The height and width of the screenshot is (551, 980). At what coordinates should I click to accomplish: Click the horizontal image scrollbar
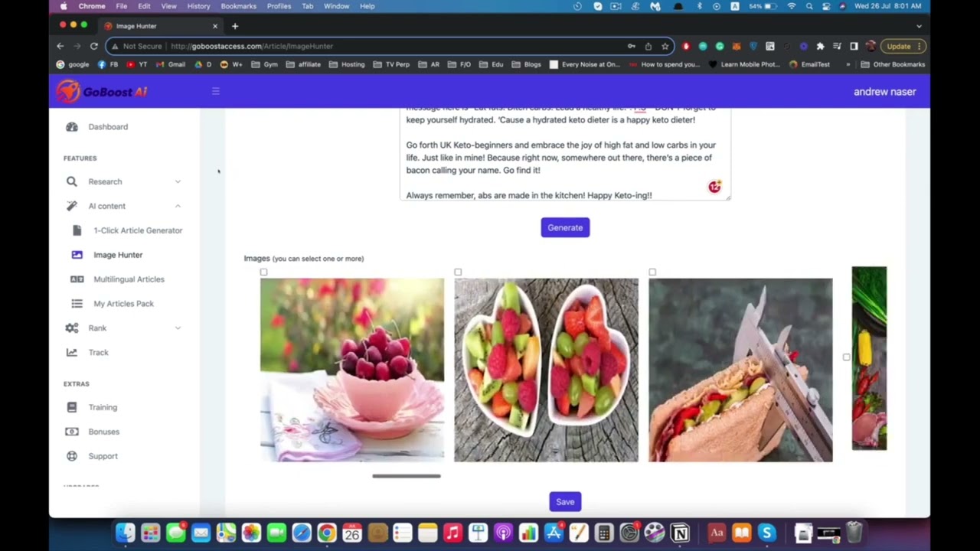(407, 476)
